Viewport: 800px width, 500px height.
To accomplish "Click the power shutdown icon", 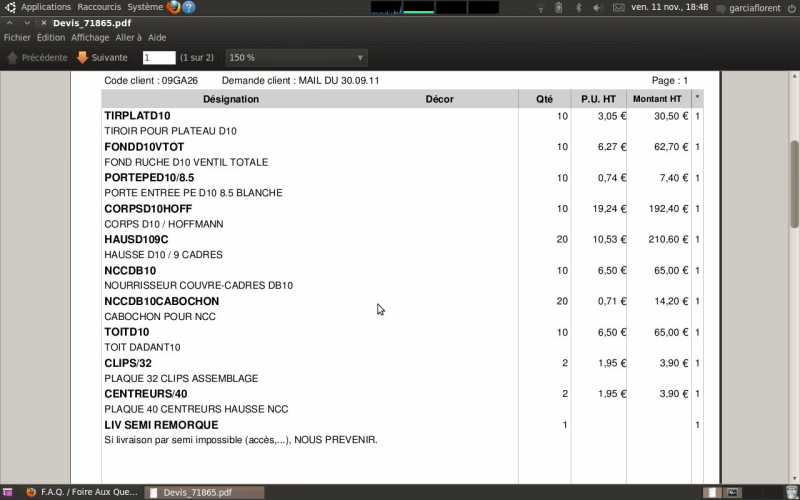I will coord(790,7).
